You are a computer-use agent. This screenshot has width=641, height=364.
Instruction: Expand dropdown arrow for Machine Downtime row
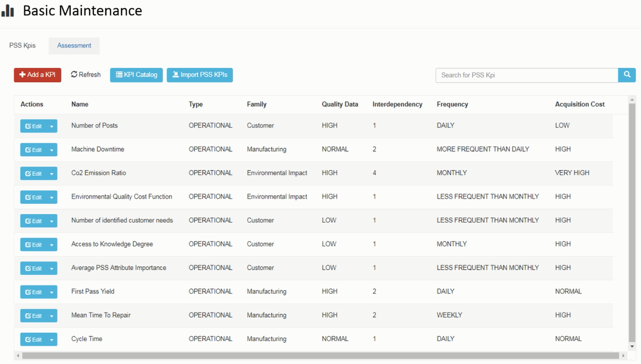pos(52,150)
